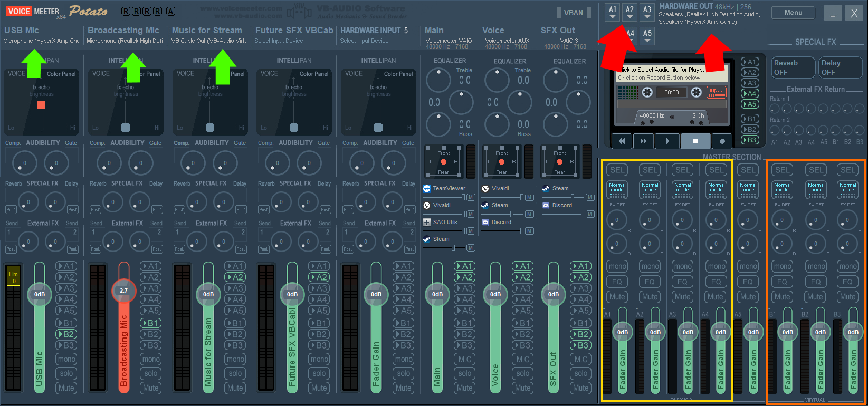Click the Treble knob of Main equalizer

(x=438, y=80)
